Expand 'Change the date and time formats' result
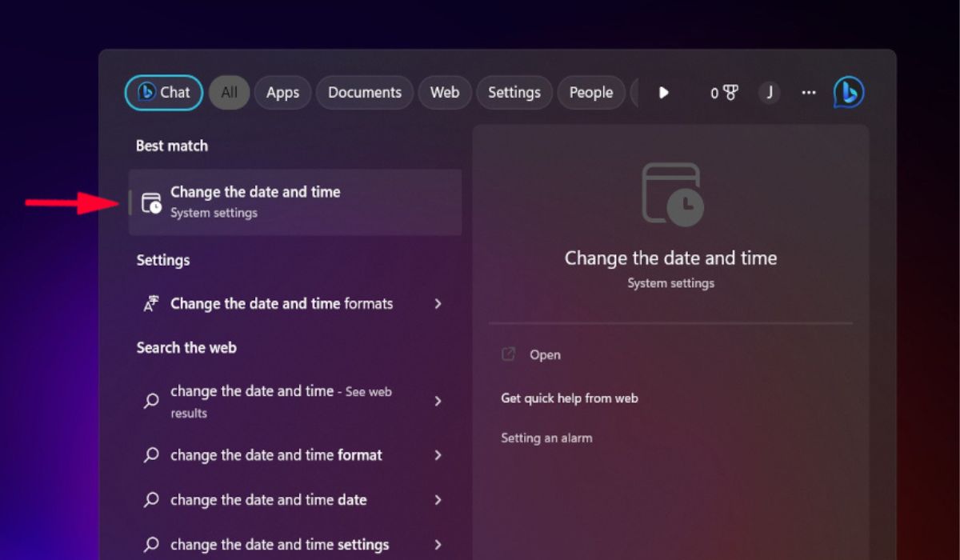The width and height of the screenshot is (960, 560). pyautogui.click(x=439, y=304)
